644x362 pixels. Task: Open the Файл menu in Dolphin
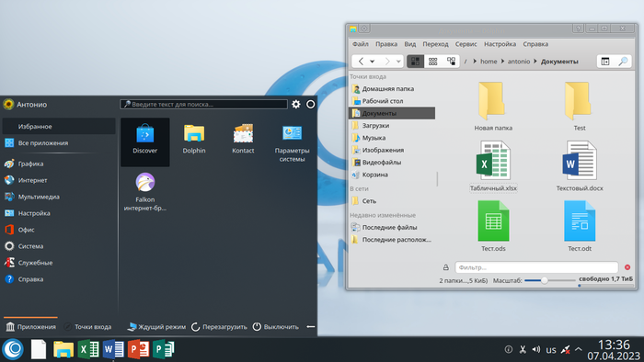point(361,44)
